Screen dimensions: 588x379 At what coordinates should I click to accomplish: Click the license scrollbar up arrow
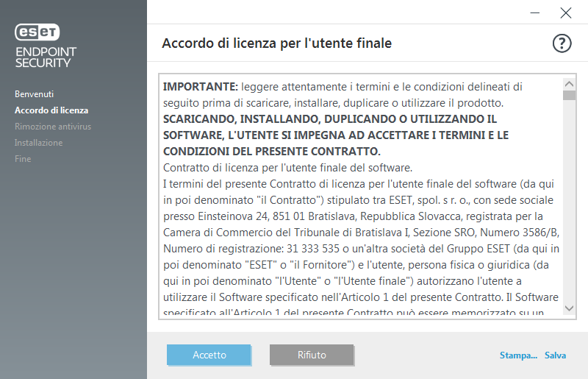(x=569, y=84)
